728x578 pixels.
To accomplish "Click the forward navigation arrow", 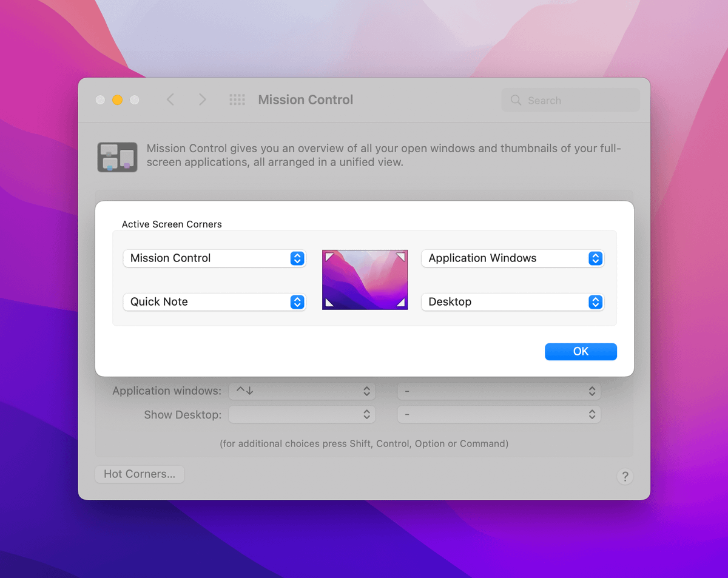I will coord(202,100).
